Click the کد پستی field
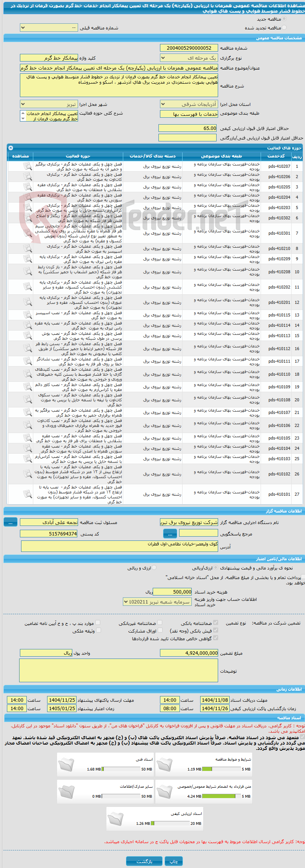This screenshot has height=868, width=305. (x=49, y=534)
